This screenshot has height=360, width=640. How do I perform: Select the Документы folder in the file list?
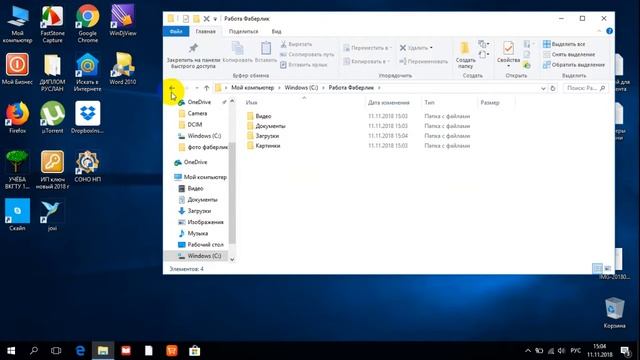[x=270, y=126]
